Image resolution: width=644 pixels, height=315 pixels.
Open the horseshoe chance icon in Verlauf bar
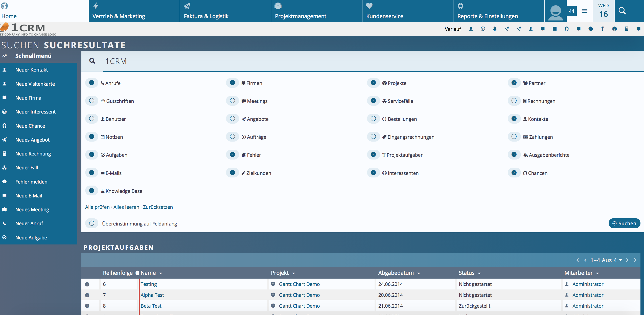click(567, 29)
